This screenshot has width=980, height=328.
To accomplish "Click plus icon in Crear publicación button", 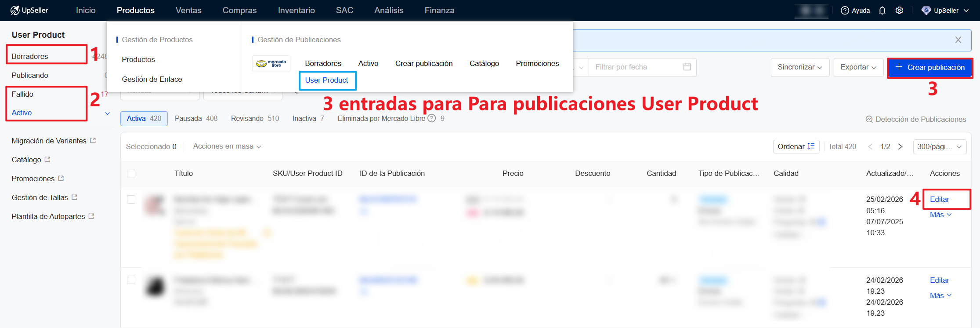I will (899, 67).
